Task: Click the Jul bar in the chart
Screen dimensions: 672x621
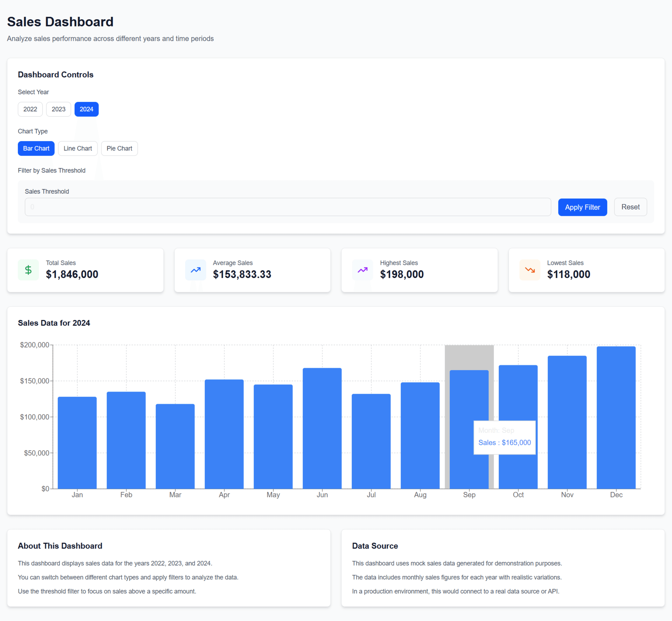Action: 371,441
